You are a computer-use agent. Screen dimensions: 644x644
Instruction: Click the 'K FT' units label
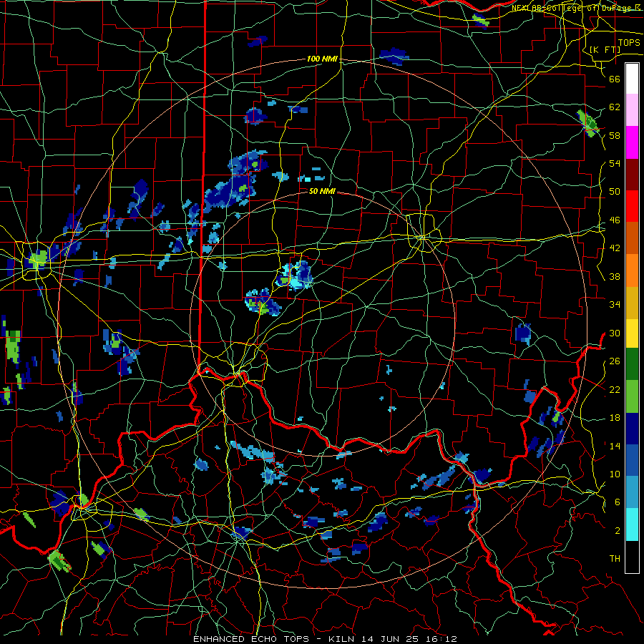pyautogui.click(x=605, y=50)
